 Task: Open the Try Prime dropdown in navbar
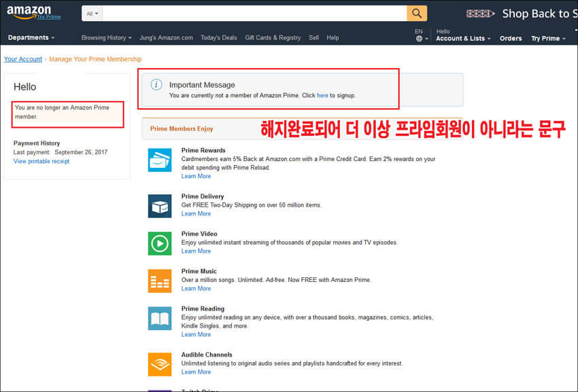click(x=548, y=38)
